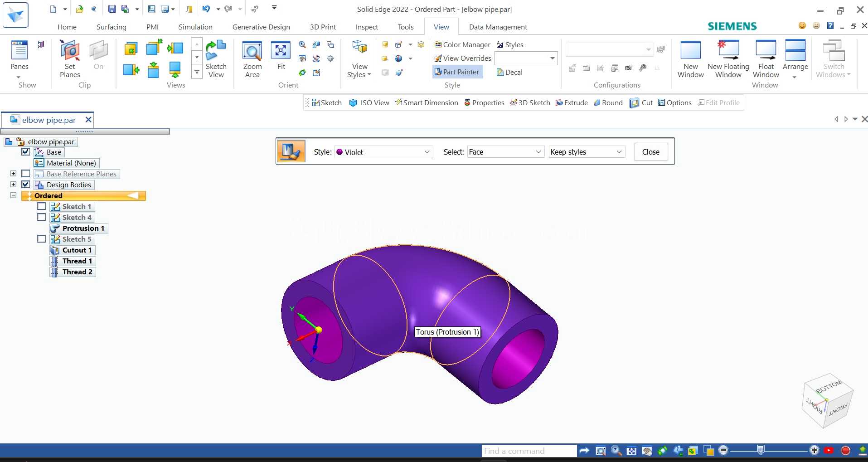
Task: Show Sketch 1 using its checkbox
Action: (x=42, y=206)
